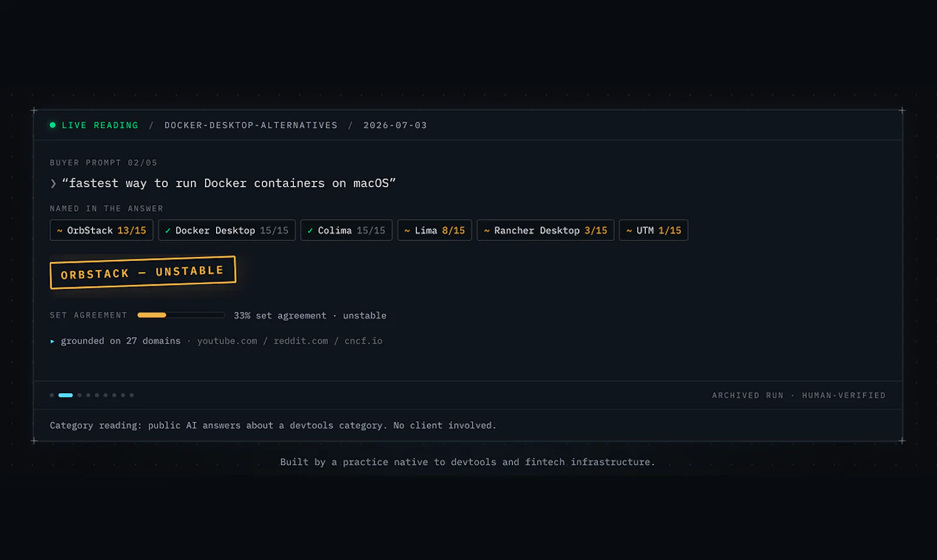Open the cncf.io source domain

tap(363, 341)
